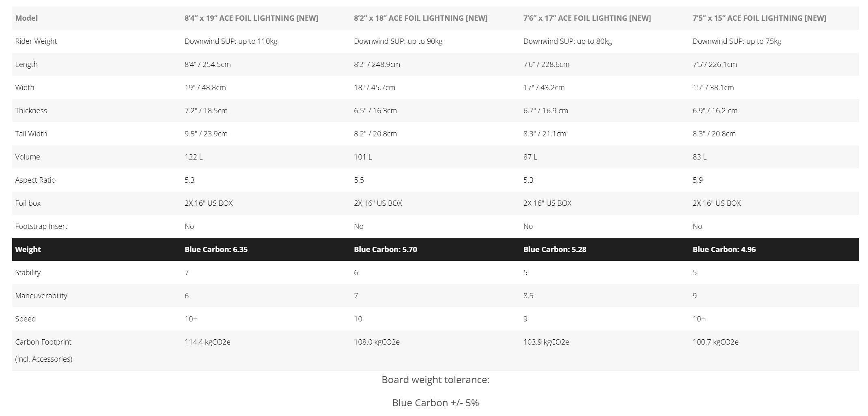This screenshot has width=868, height=416.
Task: Click the Weight label in the dark row
Action: click(x=28, y=249)
